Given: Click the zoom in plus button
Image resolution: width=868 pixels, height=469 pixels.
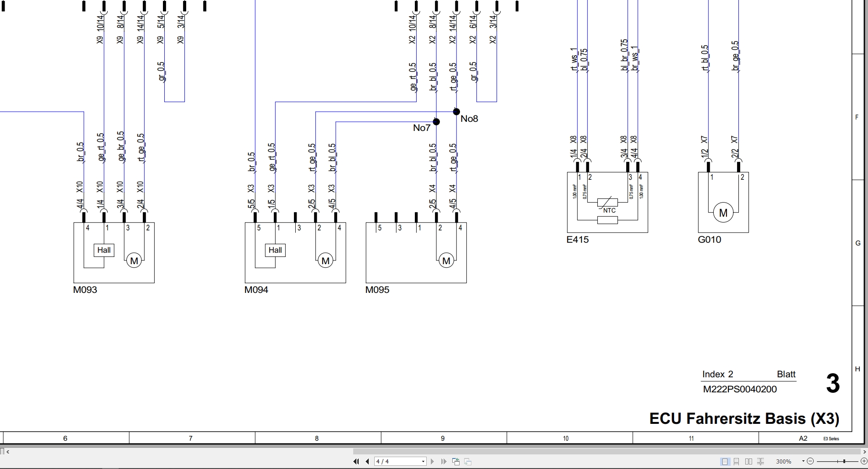Looking at the screenshot, I should click(863, 462).
